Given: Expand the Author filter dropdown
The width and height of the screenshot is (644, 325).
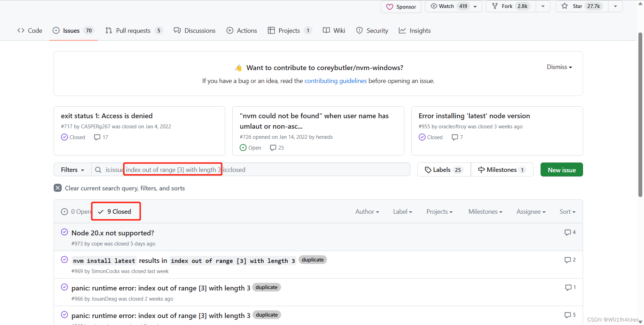Looking at the screenshot, I should tap(367, 212).
